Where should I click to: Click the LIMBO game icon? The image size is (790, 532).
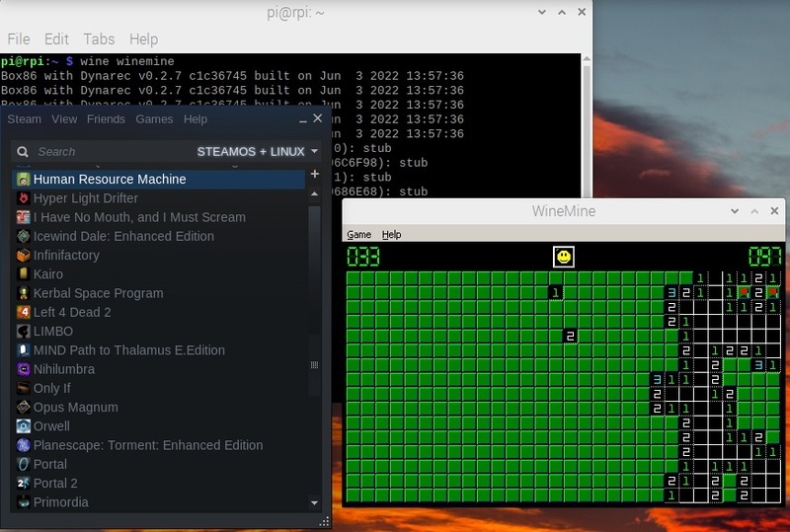(23, 331)
